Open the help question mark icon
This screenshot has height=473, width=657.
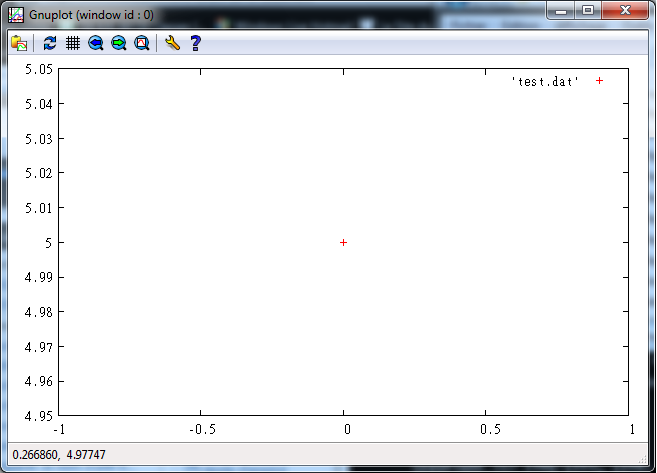196,43
